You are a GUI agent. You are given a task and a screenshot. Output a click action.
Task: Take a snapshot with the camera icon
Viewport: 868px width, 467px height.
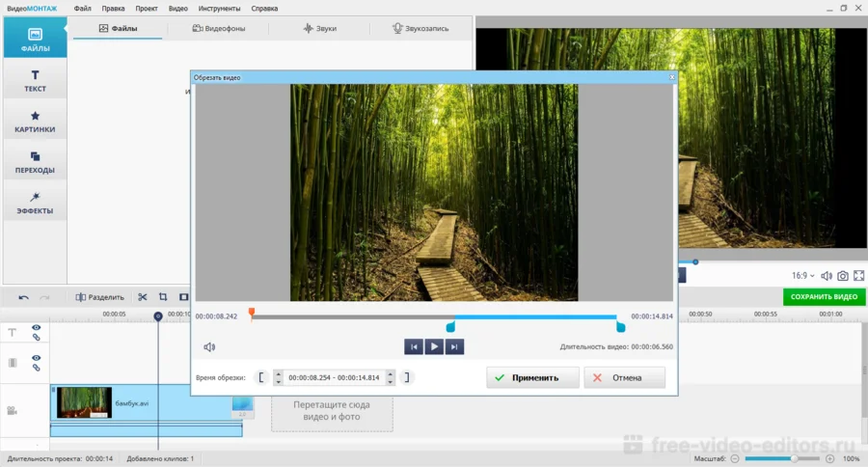(843, 276)
